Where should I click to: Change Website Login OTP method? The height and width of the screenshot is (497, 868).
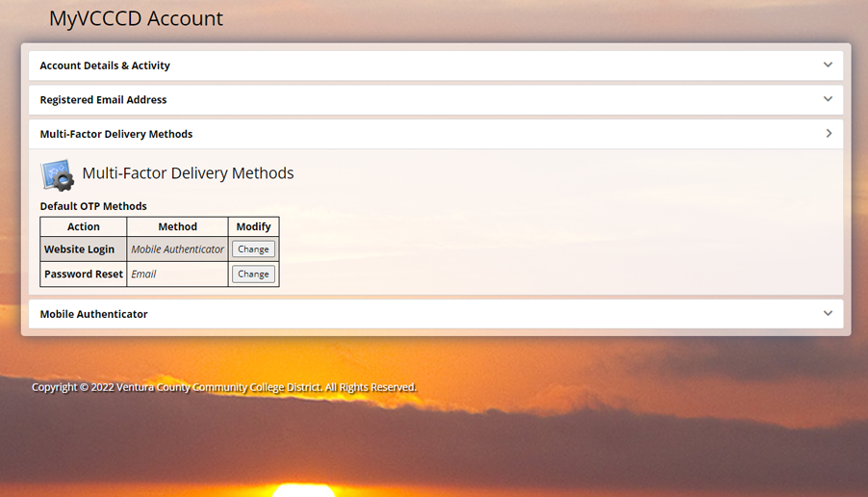click(253, 249)
